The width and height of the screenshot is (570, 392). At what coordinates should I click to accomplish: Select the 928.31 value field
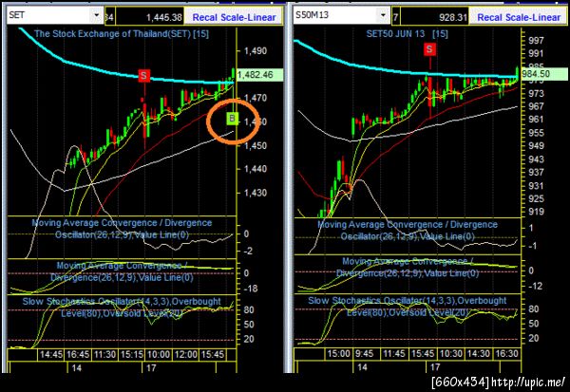[x=435, y=17]
